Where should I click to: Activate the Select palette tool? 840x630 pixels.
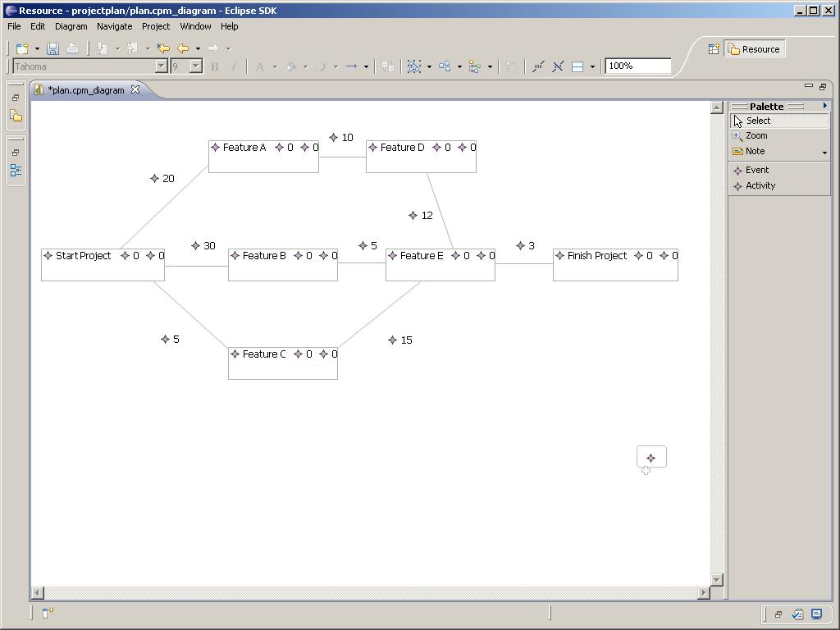(x=779, y=121)
